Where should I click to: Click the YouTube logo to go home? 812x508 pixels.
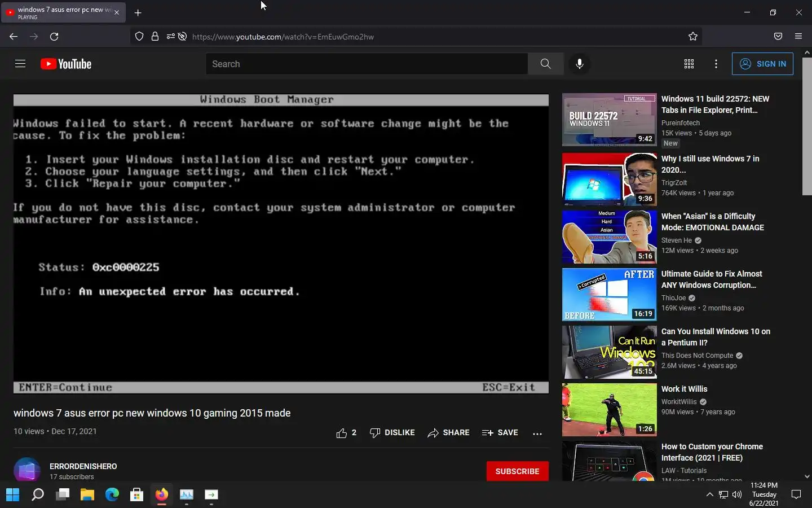(66, 64)
